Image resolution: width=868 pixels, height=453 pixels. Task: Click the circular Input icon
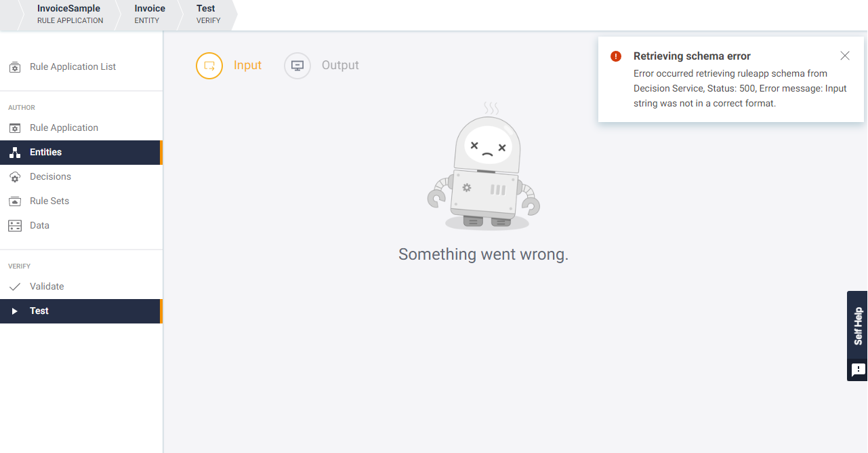click(x=209, y=66)
